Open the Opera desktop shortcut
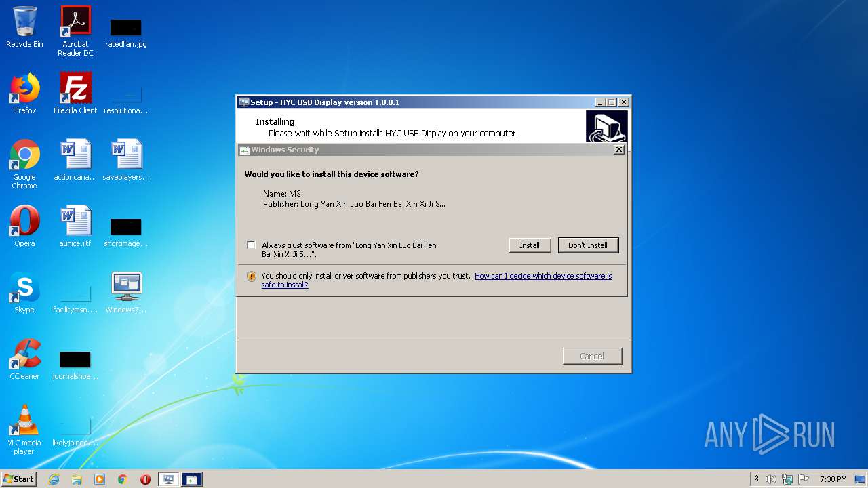Image resolution: width=868 pixels, height=488 pixels. point(24,226)
